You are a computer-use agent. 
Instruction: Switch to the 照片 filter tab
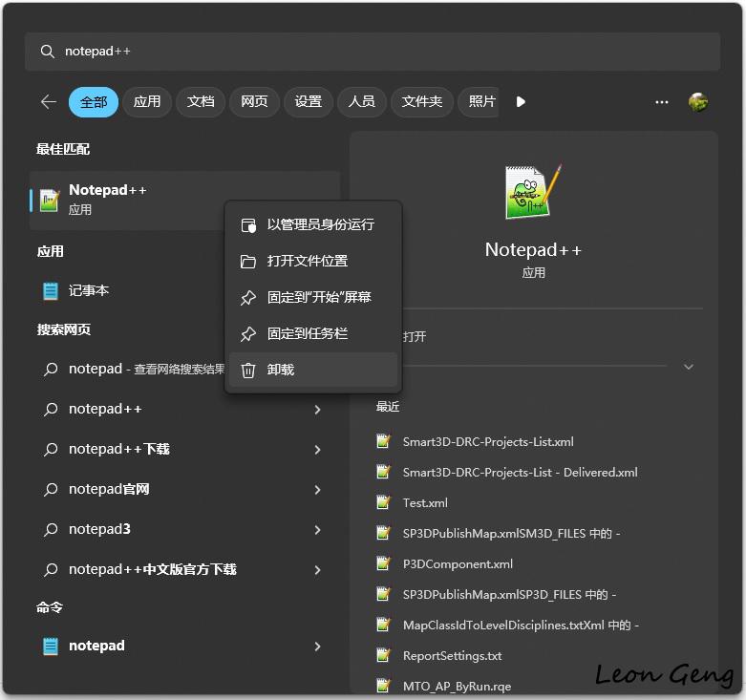[480, 102]
